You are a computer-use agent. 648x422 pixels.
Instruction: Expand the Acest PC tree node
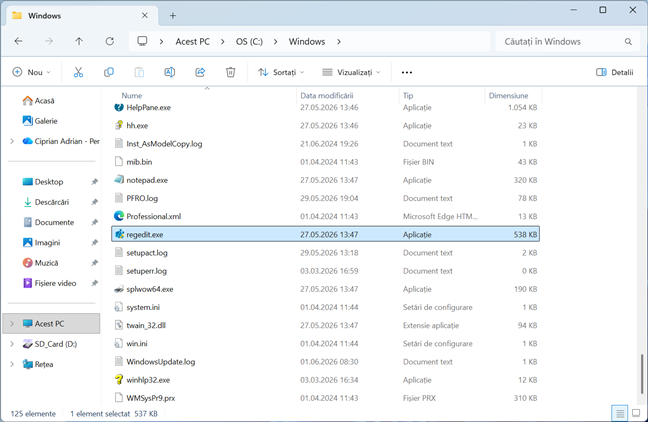(x=12, y=324)
